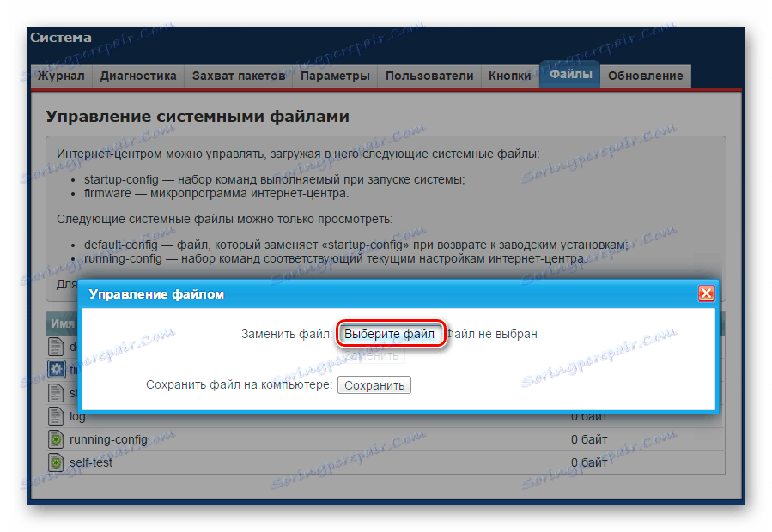
Task: Open the log file entry
Action: [76, 415]
